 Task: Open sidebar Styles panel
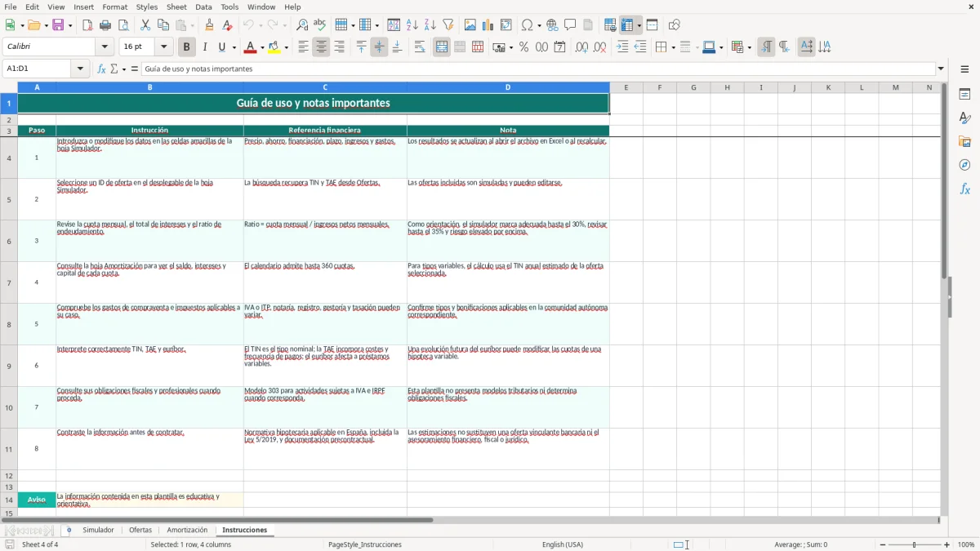(x=964, y=118)
